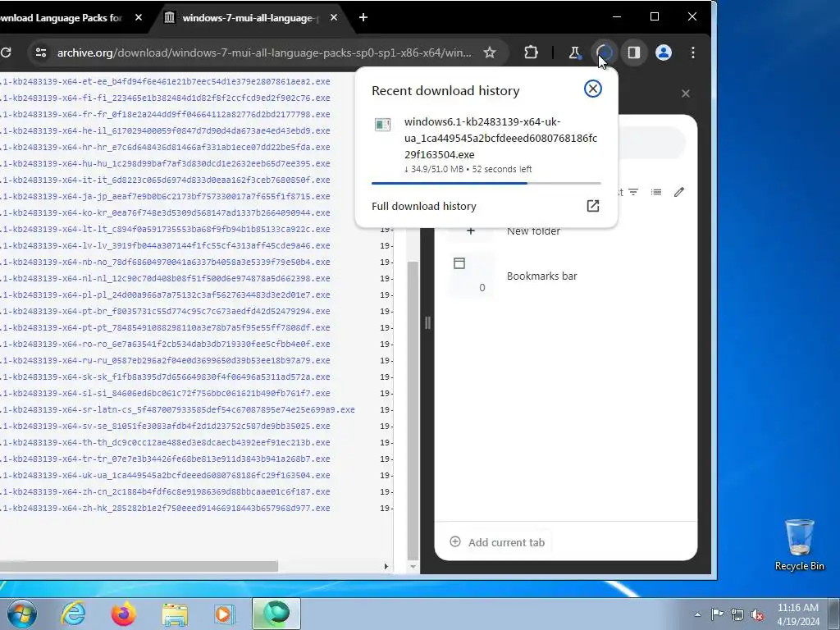Close the Download Language Packs tab
The height and width of the screenshot is (630, 840).
click(139, 18)
